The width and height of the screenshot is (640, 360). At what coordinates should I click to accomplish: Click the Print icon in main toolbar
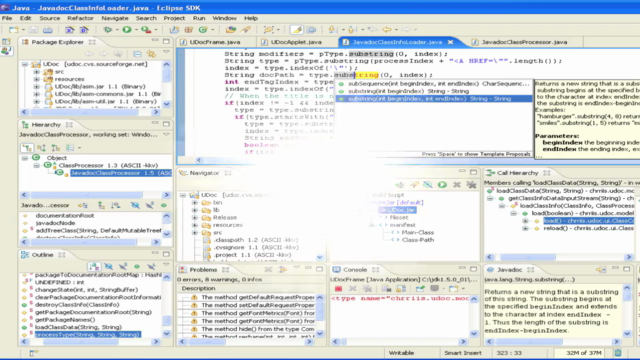point(48,29)
